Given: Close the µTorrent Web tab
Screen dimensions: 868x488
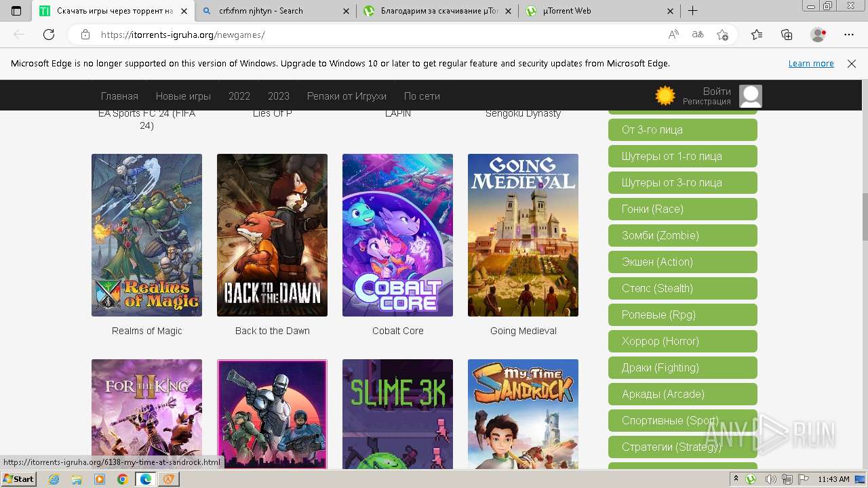Looking at the screenshot, I should pyautogui.click(x=671, y=11).
